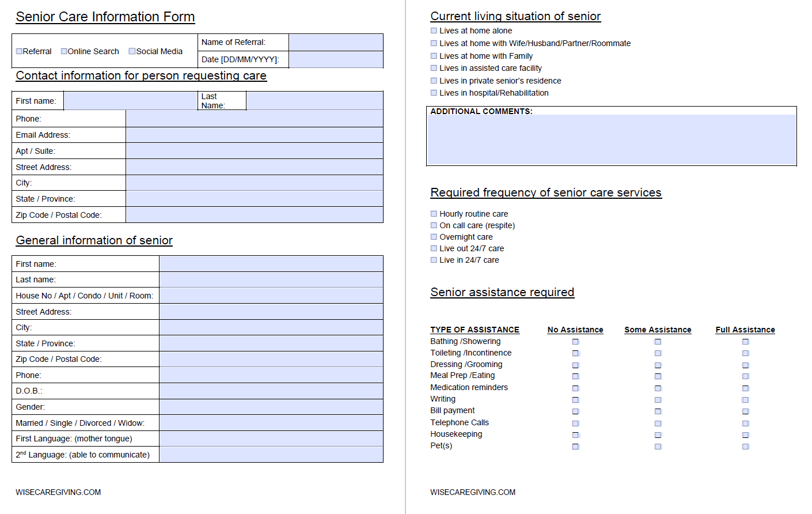Click the senior's D.O.B. field
Screen dimensions: 812x514
[271, 391]
